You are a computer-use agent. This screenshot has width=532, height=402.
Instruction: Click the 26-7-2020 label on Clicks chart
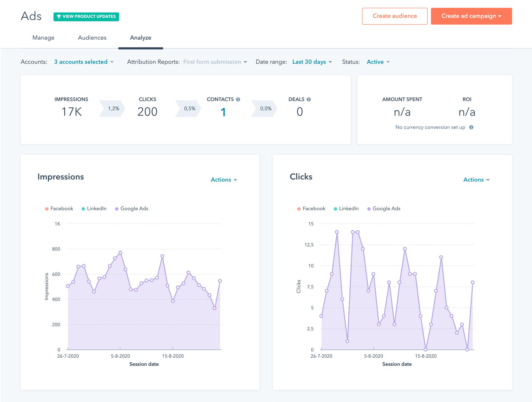tap(322, 356)
